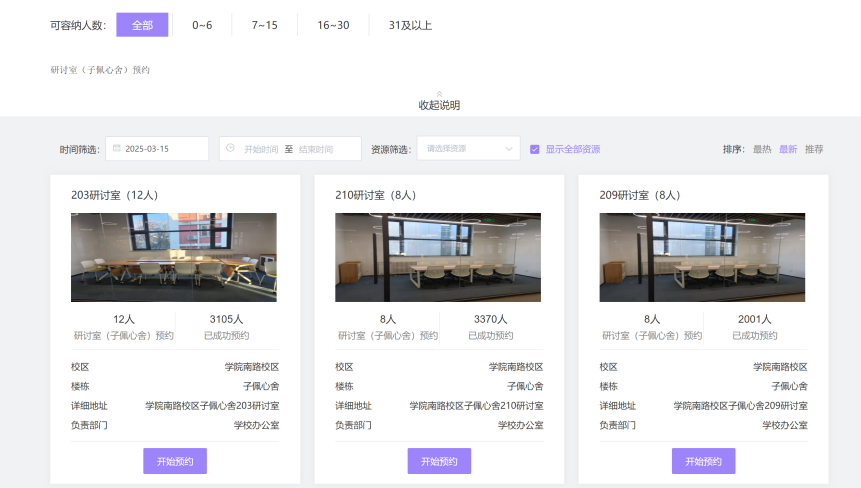Filter capacity by 16~30 people
861x488 pixels.
click(x=333, y=25)
